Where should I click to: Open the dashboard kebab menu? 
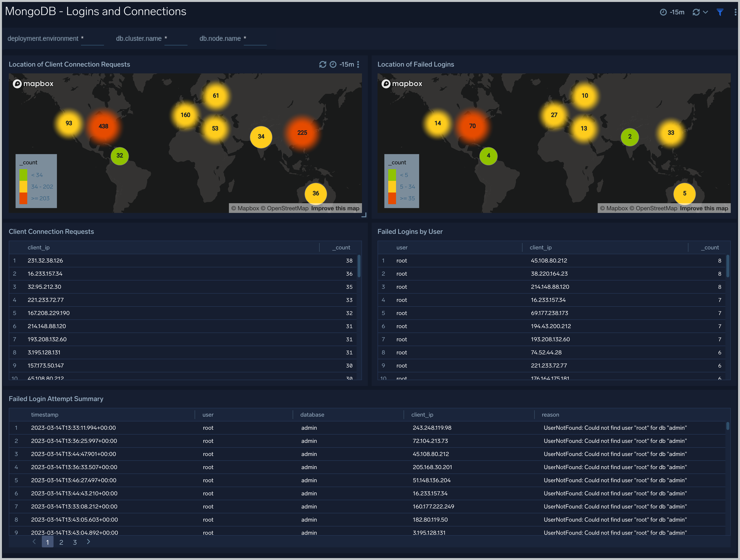[735, 12]
